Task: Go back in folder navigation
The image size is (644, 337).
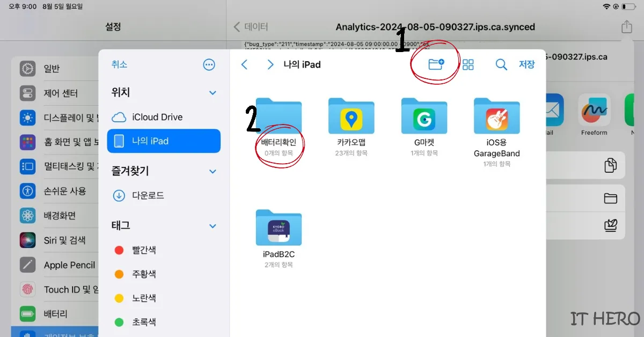Action: [x=244, y=64]
